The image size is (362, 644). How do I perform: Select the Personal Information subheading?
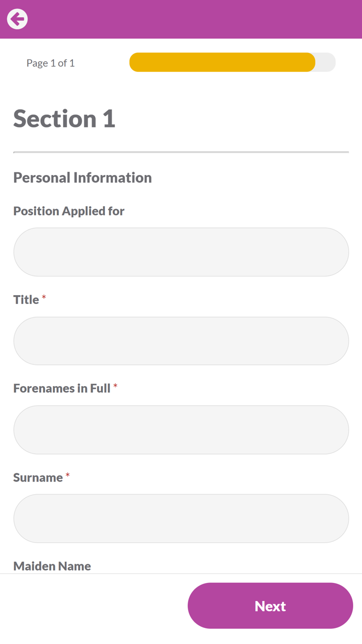click(x=83, y=178)
